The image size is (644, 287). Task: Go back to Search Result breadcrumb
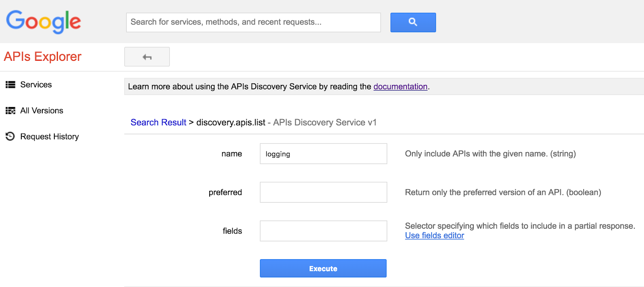(x=159, y=122)
